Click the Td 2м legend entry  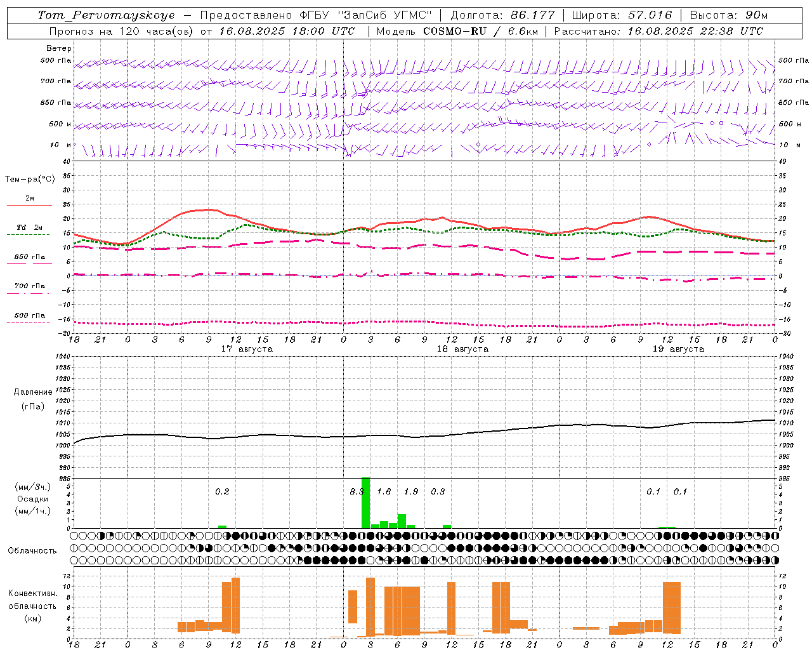coord(30,227)
